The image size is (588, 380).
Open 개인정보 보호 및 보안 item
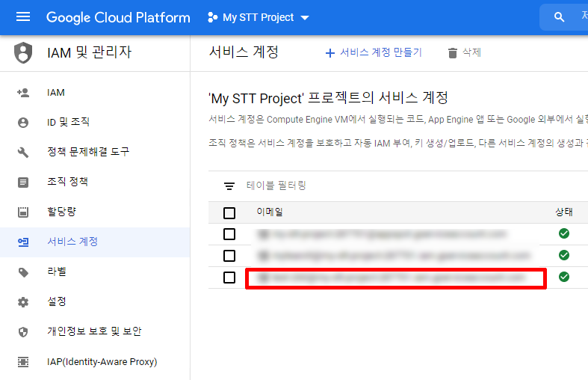95,331
